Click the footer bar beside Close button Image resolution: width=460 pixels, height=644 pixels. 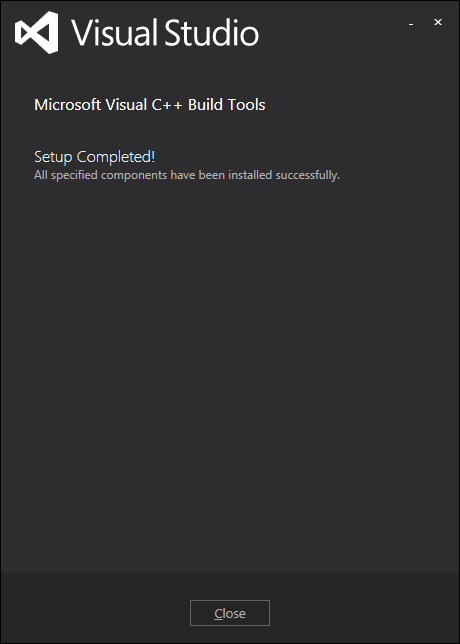pyautogui.click(x=361, y=608)
